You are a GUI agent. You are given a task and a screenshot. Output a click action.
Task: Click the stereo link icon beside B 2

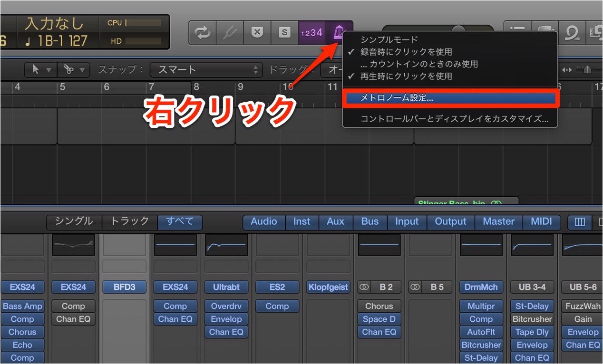[365, 287]
